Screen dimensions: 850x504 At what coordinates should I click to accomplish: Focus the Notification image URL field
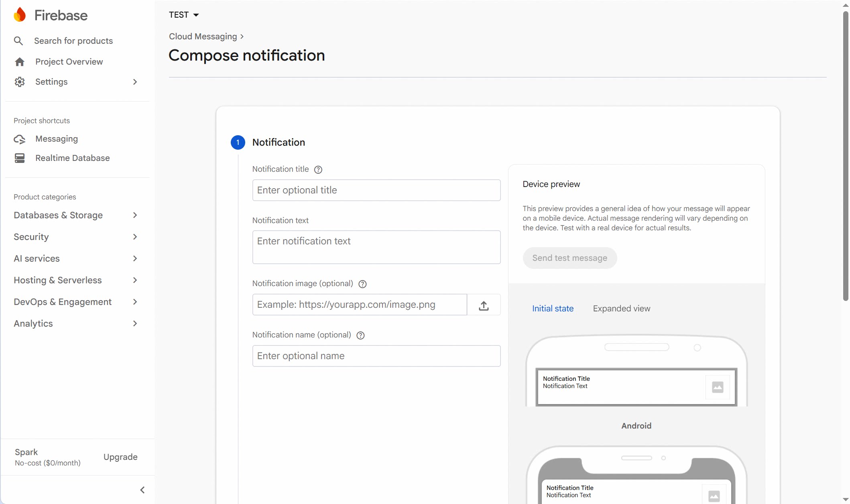point(360,305)
